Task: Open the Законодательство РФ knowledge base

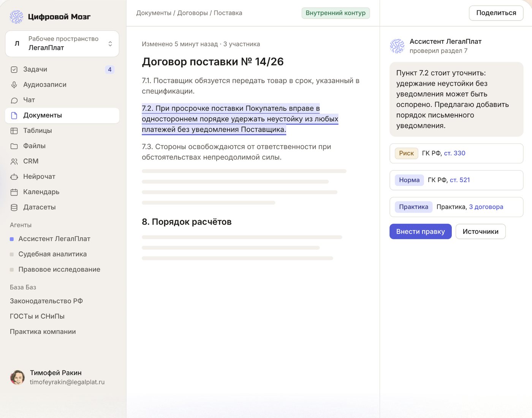Action: point(46,301)
